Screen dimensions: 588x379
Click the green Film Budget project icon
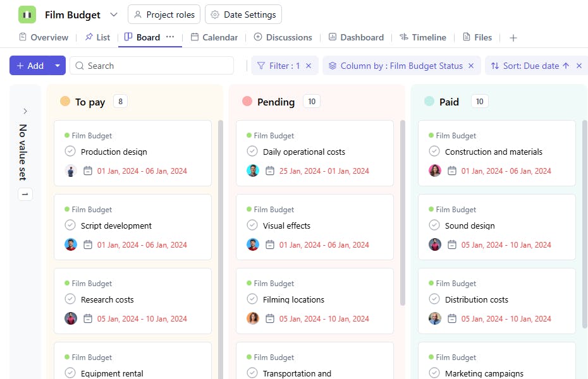click(x=27, y=15)
